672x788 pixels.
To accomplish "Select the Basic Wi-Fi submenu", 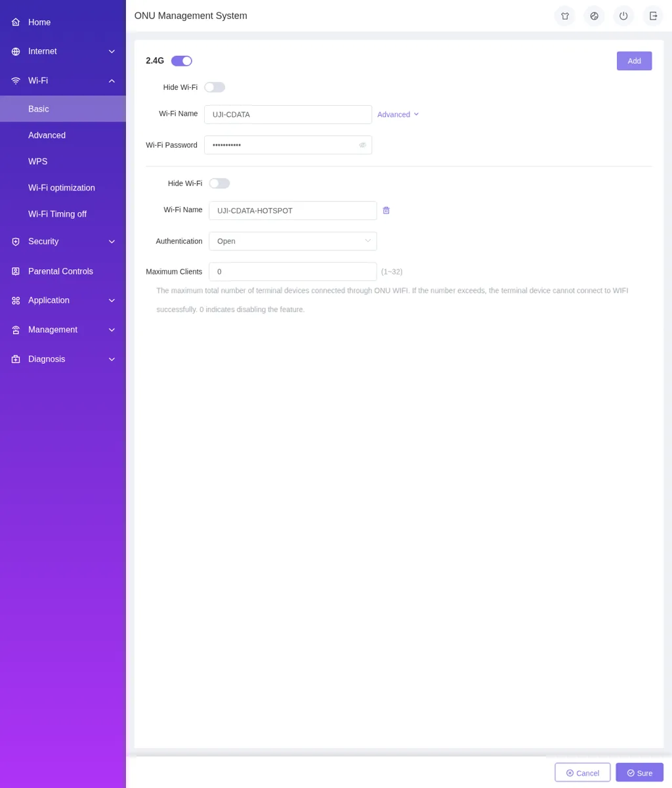I will (63, 109).
